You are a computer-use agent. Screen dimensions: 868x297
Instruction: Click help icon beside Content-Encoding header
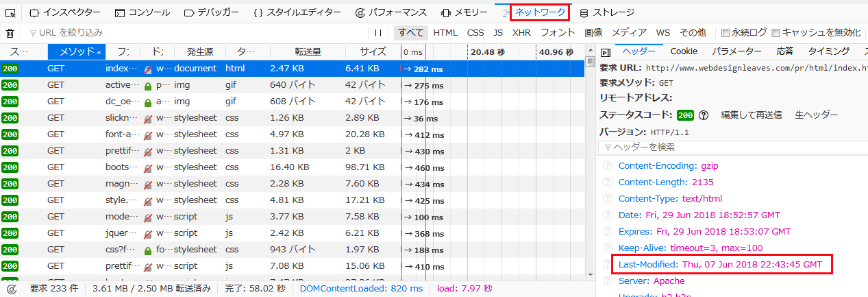coord(607,166)
